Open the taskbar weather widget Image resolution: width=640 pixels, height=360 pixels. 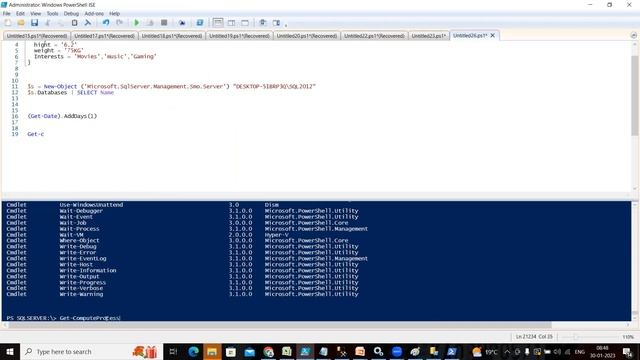485,351
